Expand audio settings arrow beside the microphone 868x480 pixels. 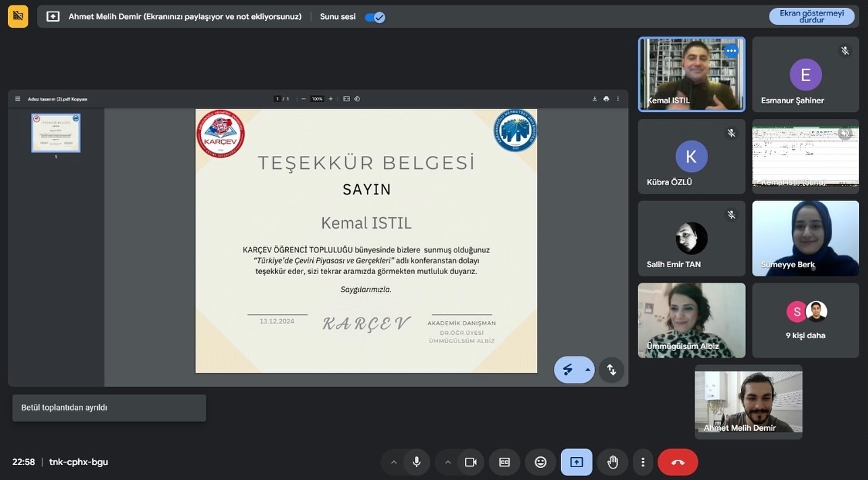(394, 462)
